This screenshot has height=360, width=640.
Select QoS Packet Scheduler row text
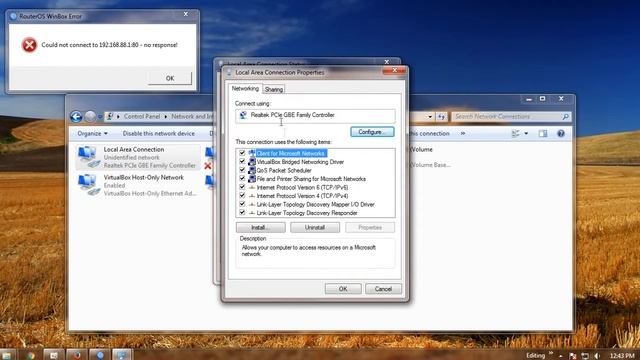[284, 170]
